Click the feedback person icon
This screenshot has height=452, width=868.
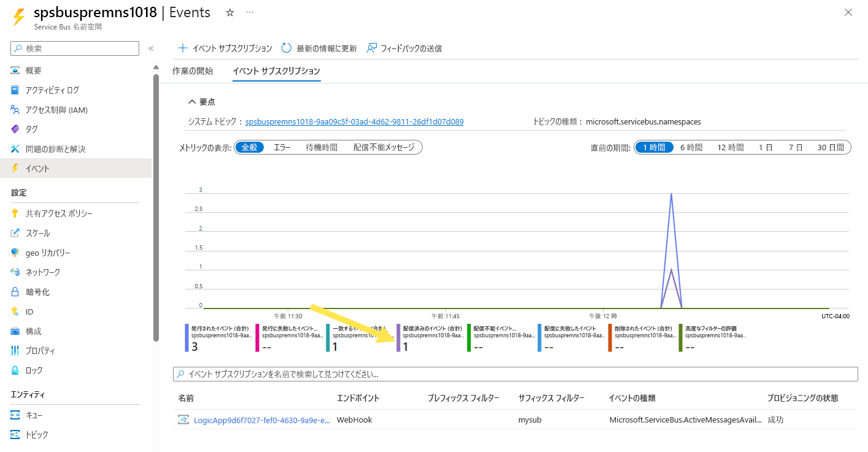371,48
